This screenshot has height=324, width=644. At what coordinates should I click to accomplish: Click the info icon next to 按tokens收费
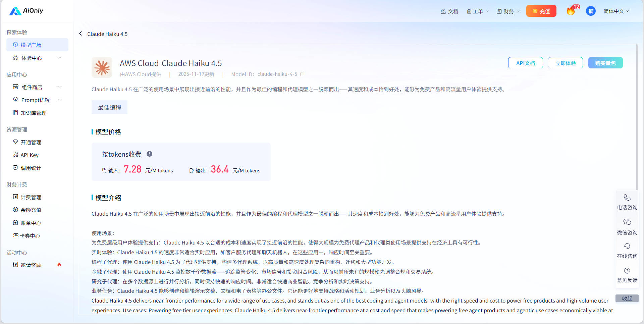[150, 154]
